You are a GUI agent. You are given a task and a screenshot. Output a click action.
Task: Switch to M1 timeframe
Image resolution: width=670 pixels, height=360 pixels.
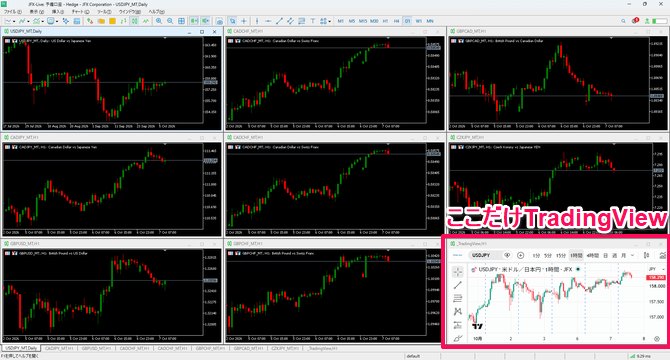(341, 21)
